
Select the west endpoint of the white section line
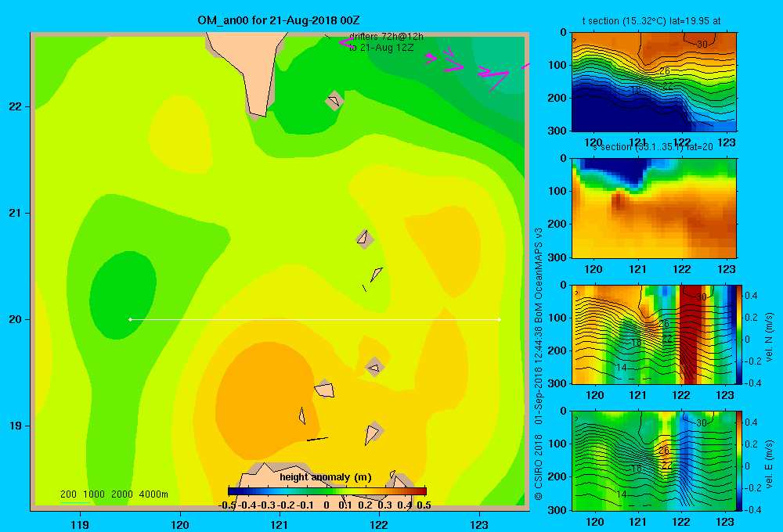pyautogui.click(x=130, y=319)
